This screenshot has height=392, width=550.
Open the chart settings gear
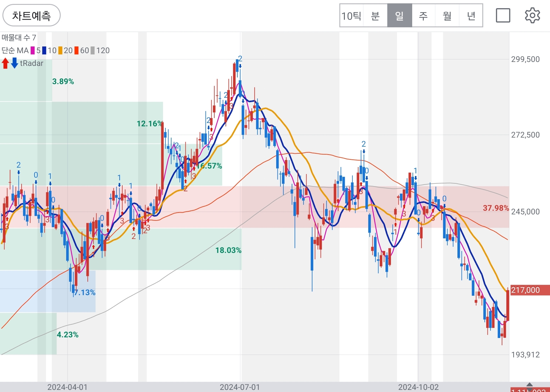(x=532, y=15)
